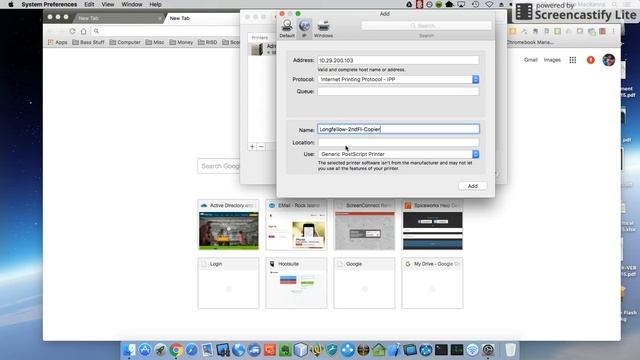Open the Trash in the Dock
Image resolution: width=640 pixels, height=360 pixels.
coord(510,350)
